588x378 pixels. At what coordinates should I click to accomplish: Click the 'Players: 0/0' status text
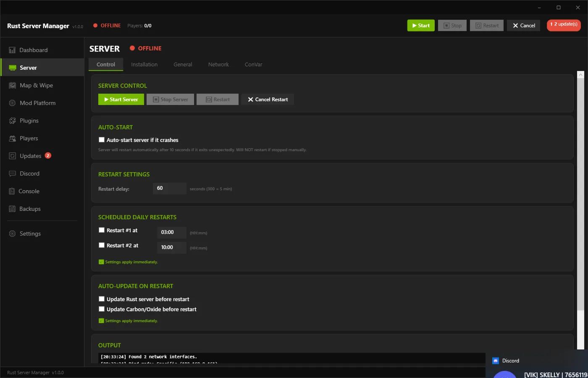pos(139,26)
